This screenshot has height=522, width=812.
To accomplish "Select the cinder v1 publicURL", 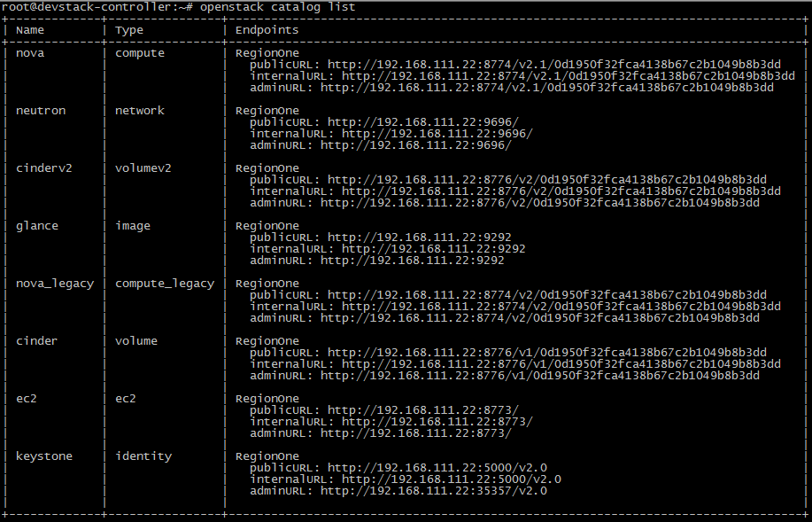I will coord(547,353).
